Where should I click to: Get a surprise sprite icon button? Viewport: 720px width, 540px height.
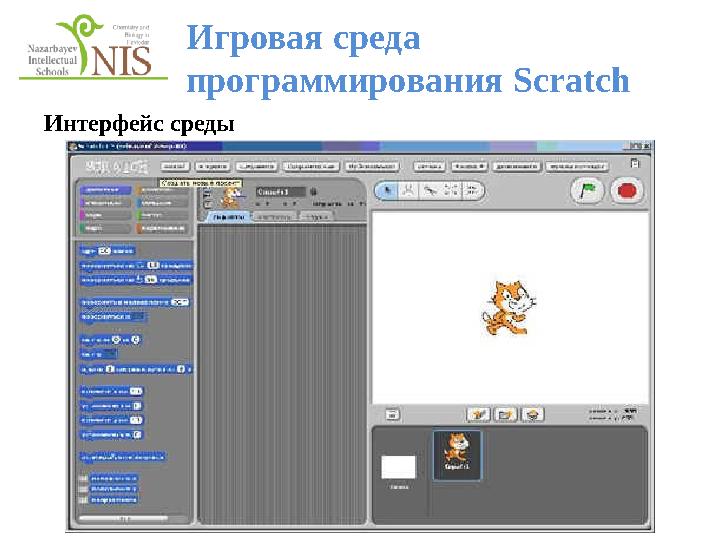[532, 415]
